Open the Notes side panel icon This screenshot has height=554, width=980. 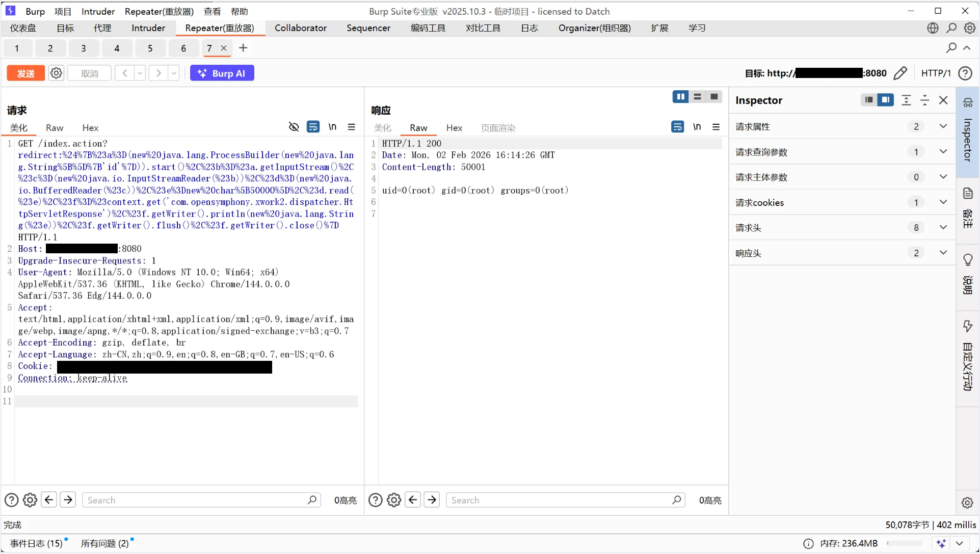click(x=968, y=194)
